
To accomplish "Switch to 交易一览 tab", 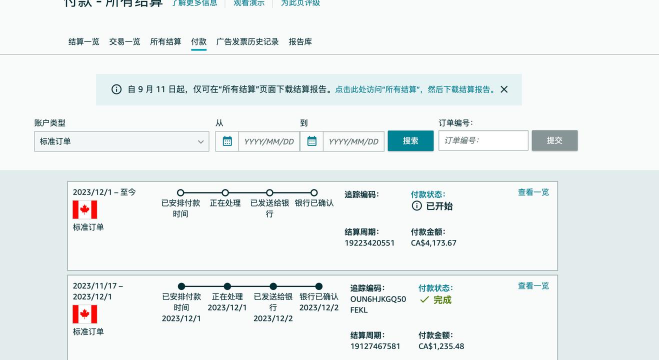I will 124,42.
